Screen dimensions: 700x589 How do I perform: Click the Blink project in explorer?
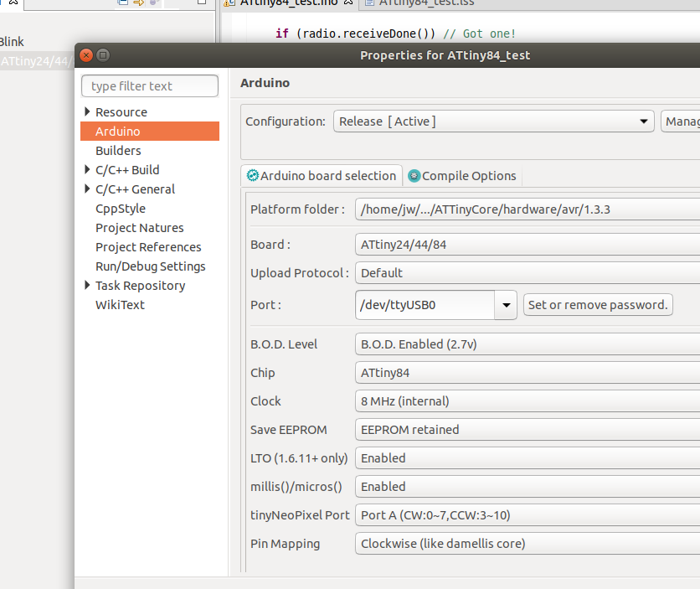pos(12,42)
